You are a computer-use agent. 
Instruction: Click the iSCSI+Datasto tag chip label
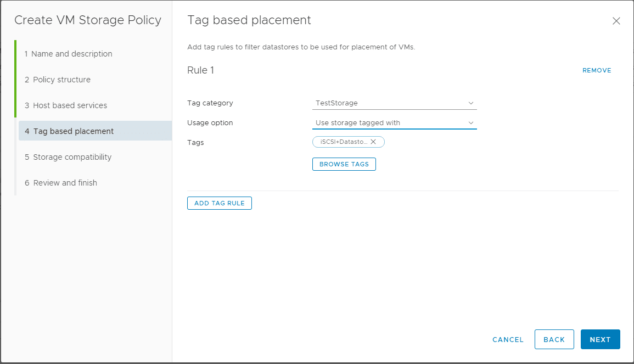pos(344,142)
